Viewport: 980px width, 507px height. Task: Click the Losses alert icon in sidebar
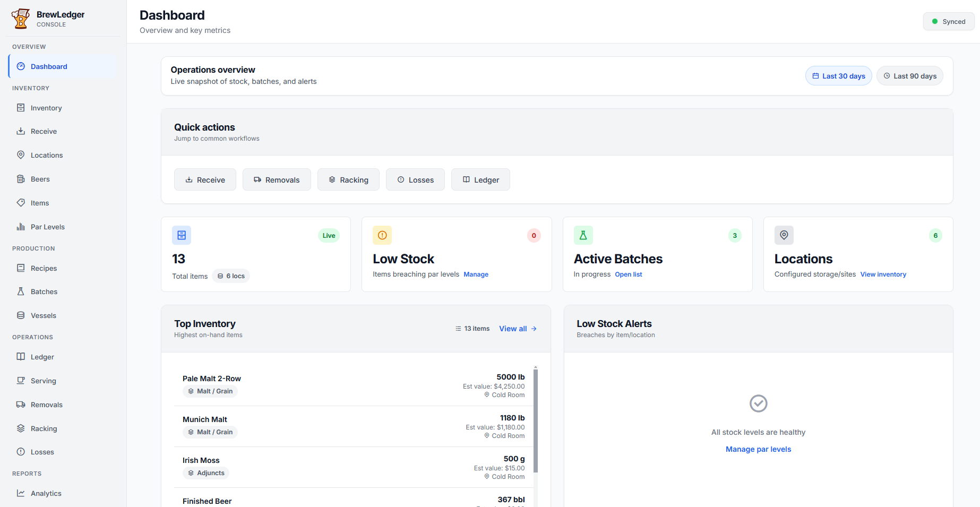(x=21, y=452)
